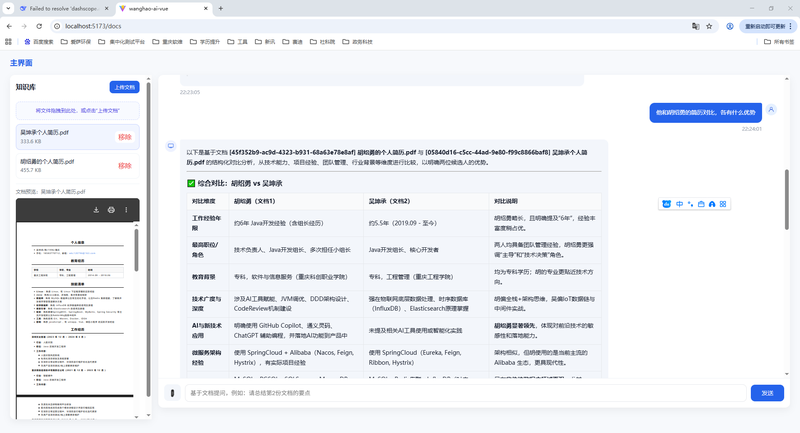Switch to the "Failed to resolve" tab
The height and width of the screenshot is (433, 800).
tap(64, 9)
